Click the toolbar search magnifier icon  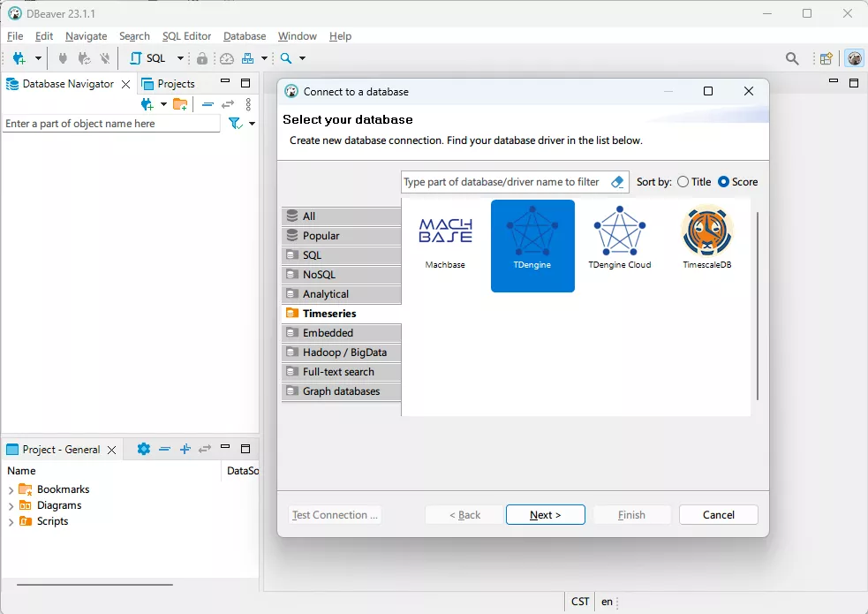coord(792,58)
